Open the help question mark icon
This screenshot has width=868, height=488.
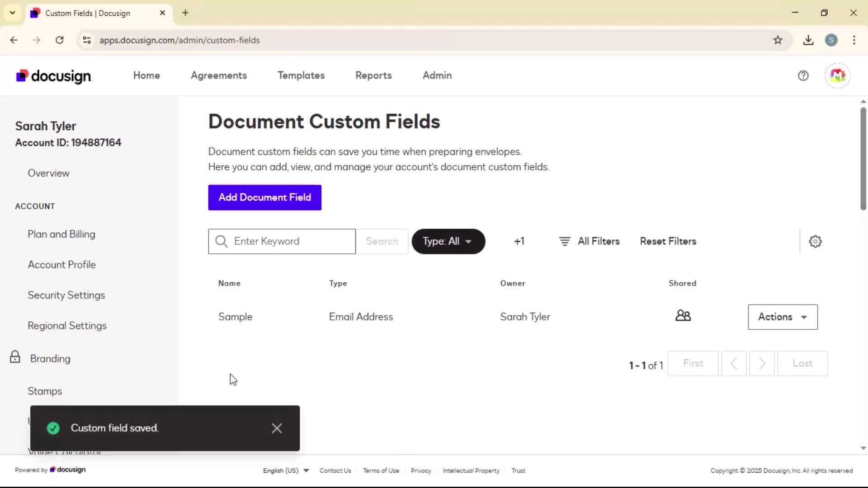point(803,75)
